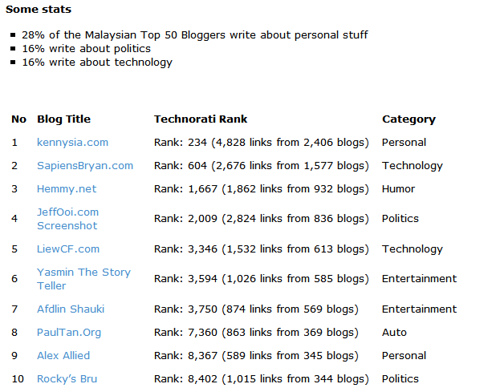The height and width of the screenshot is (392, 500).
Task: Click kennysia.com's Rank: 234 text
Action: tap(180, 143)
